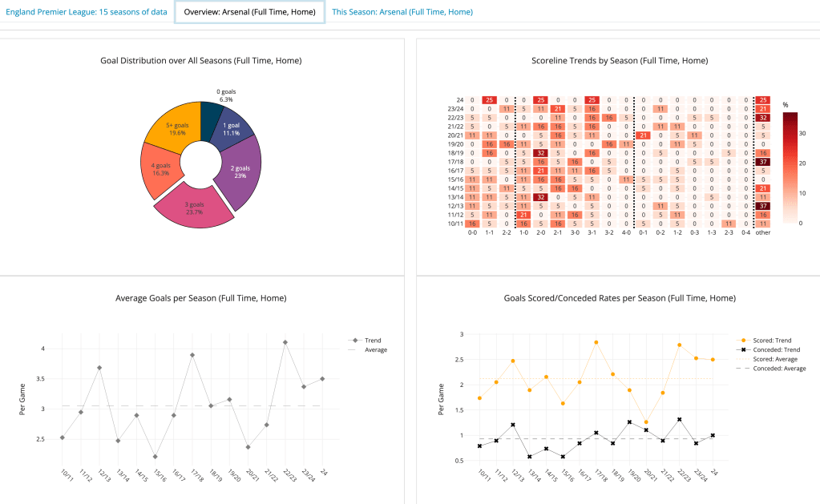Select the 2 goals purple pie slice
The height and width of the screenshot is (504, 820).
pyautogui.click(x=240, y=172)
